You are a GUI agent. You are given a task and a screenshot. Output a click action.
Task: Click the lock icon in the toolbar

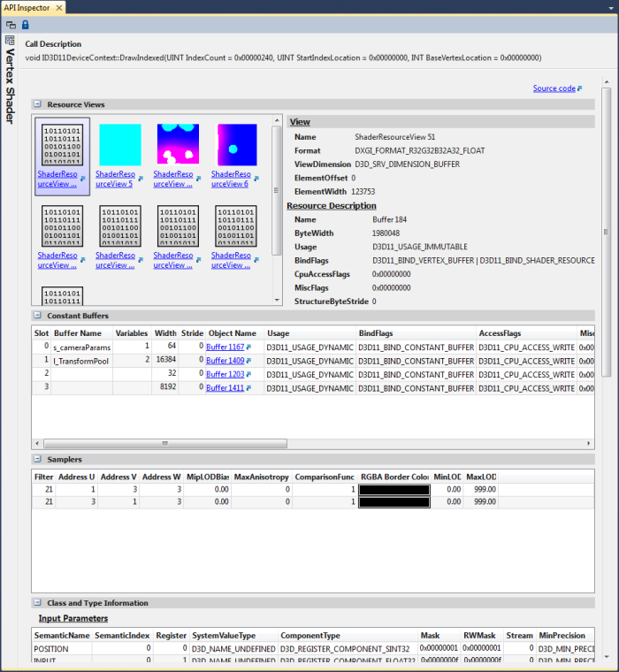click(25, 24)
